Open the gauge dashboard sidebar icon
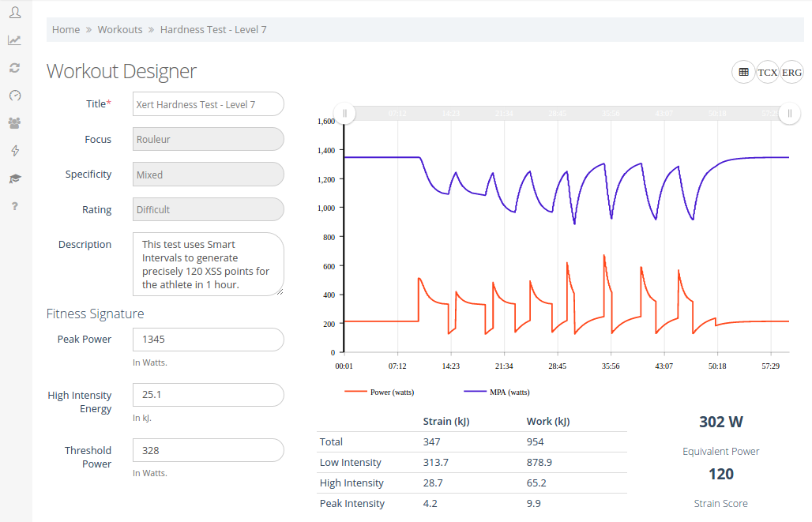The width and height of the screenshot is (812, 522). (15, 96)
